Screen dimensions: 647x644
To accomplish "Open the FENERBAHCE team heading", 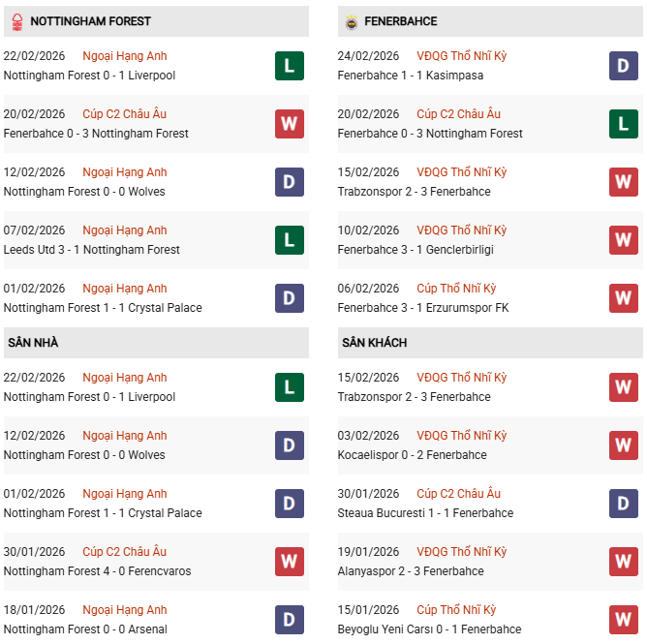I will click(401, 21).
